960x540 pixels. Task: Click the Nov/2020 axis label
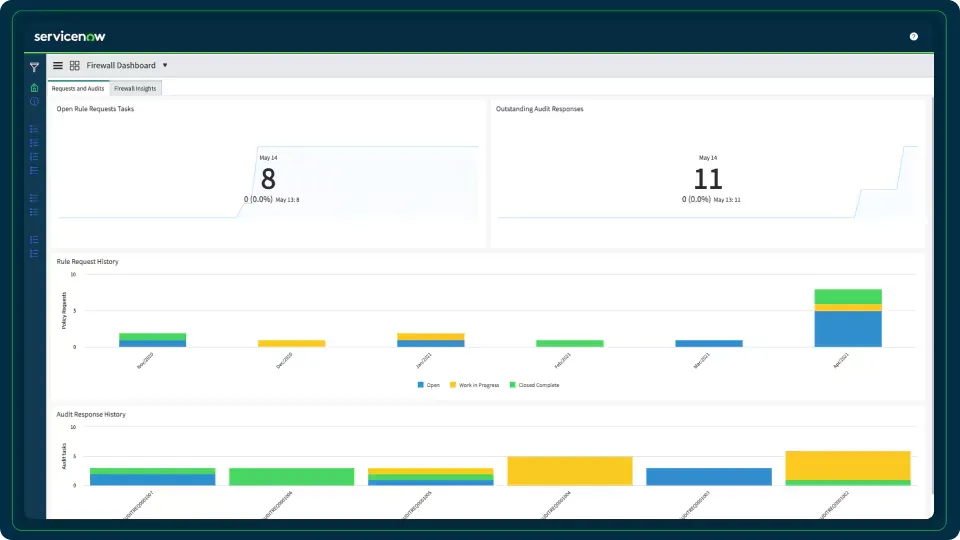(x=145, y=361)
